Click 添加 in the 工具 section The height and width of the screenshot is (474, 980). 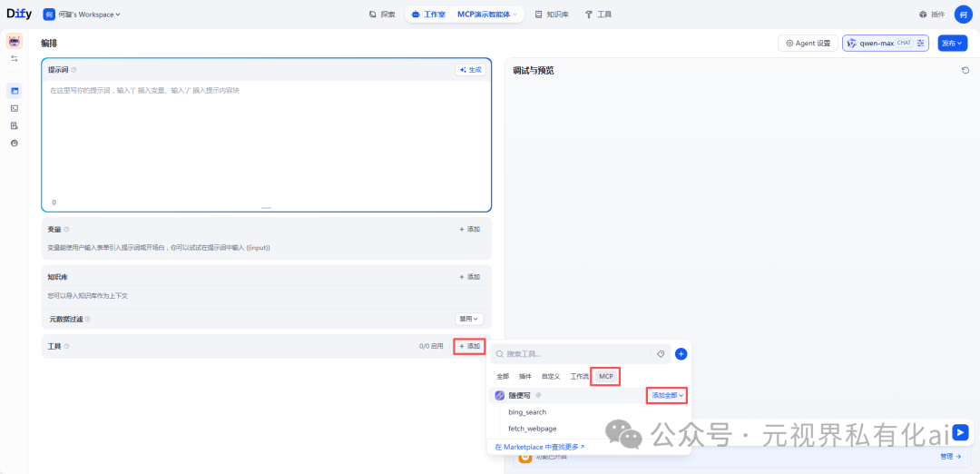(x=469, y=347)
